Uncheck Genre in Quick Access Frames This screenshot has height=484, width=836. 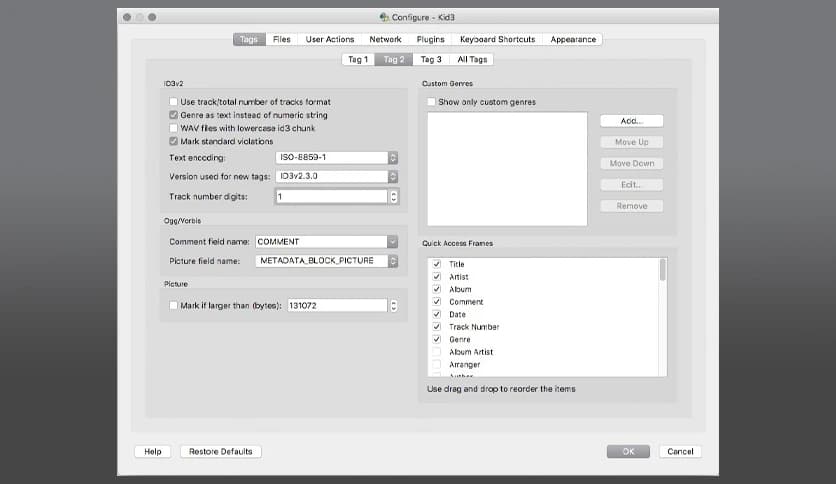[x=437, y=339]
